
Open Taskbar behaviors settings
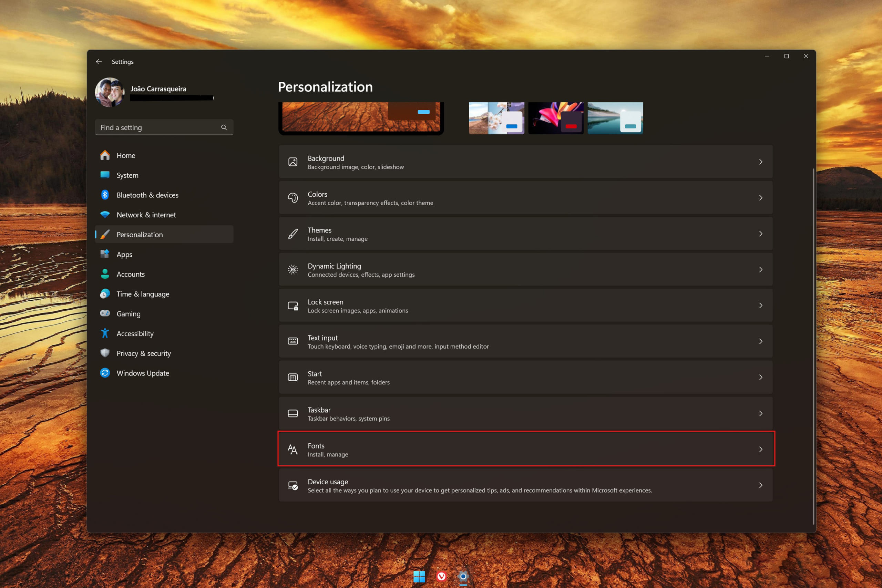point(525,413)
